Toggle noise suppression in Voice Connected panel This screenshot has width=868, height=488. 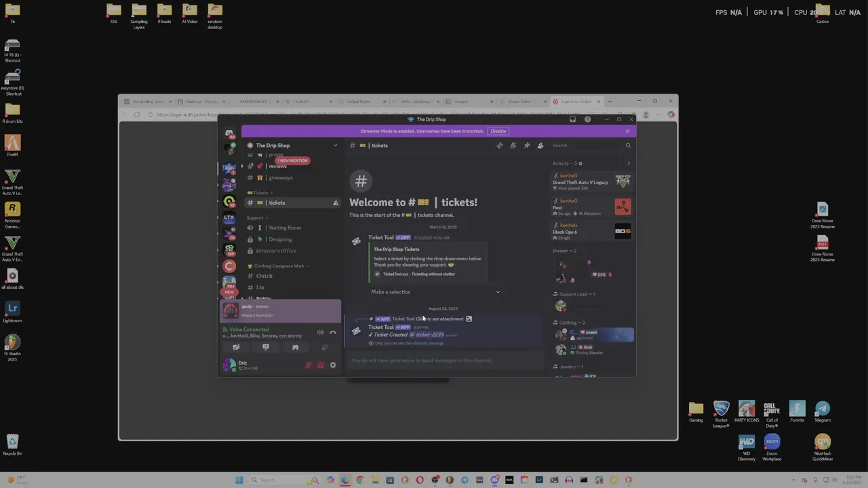point(320,333)
